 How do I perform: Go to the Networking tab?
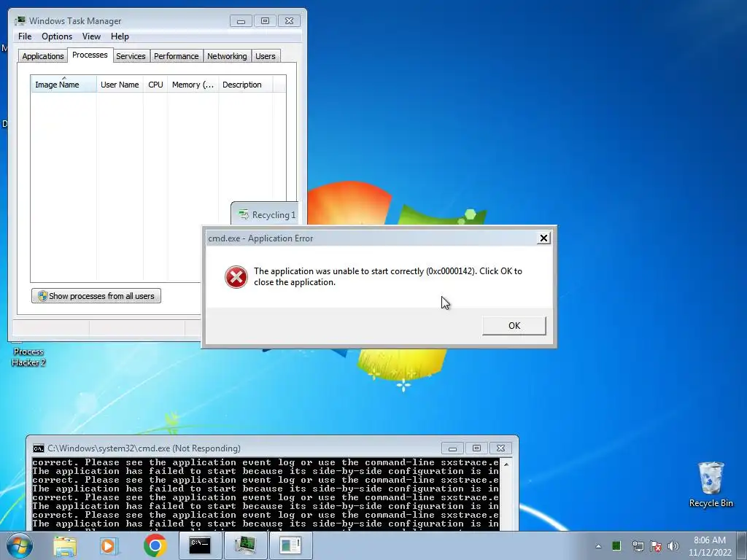[x=227, y=56]
